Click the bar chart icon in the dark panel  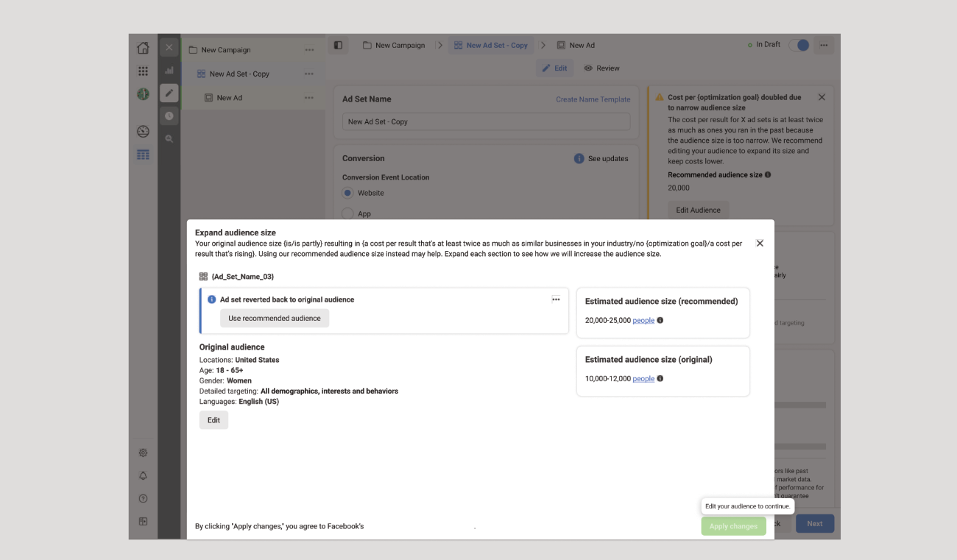pyautogui.click(x=169, y=71)
